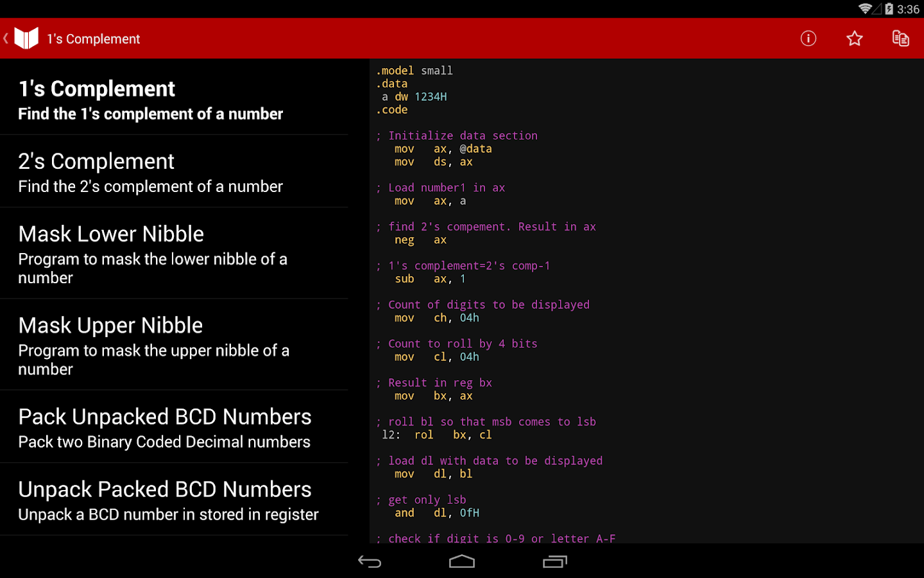Tap the "sub ax, 1" instruction
Image resolution: width=924 pixels, height=578 pixels.
click(x=431, y=279)
